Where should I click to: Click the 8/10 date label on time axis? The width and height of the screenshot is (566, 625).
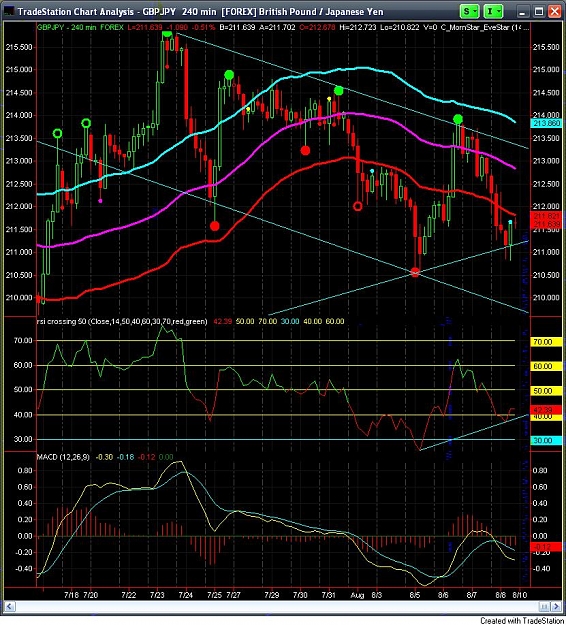[519, 595]
